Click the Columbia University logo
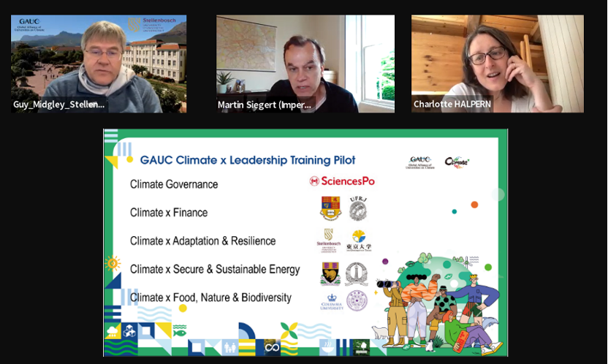608x364 pixels. (331, 301)
